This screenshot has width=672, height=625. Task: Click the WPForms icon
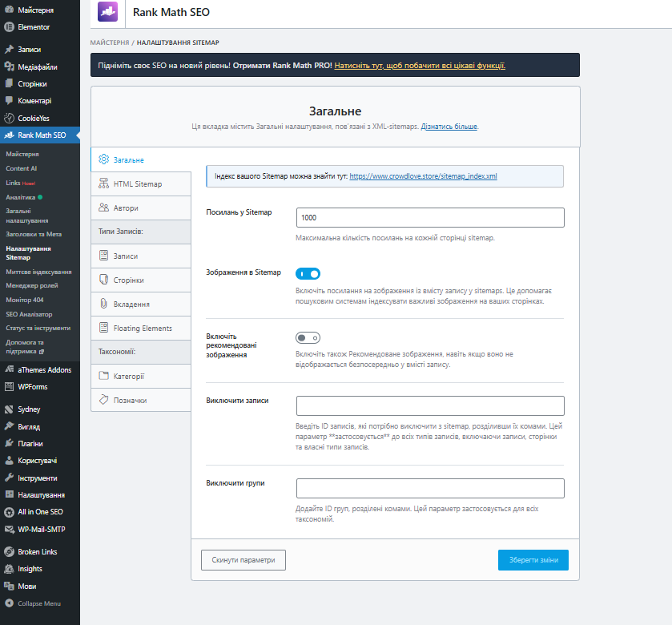coord(9,387)
